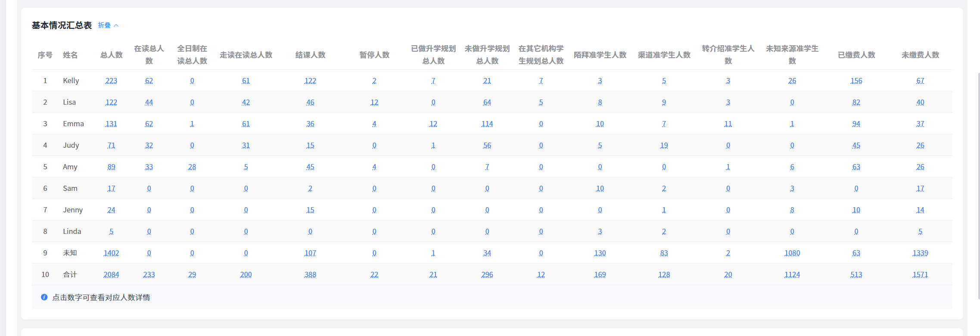The image size is (980, 336).
Task: Open Jenny's 总人数 value 24
Action: [111, 210]
